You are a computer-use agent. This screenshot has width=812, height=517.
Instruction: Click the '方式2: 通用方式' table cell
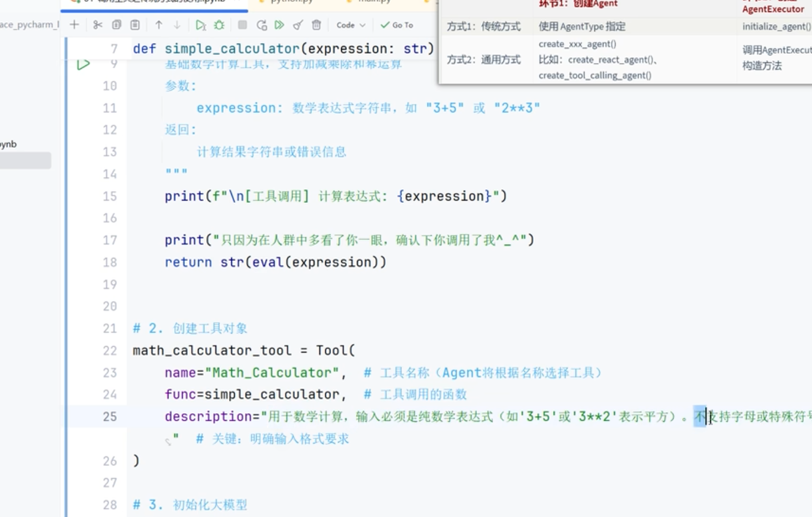pyautogui.click(x=484, y=60)
